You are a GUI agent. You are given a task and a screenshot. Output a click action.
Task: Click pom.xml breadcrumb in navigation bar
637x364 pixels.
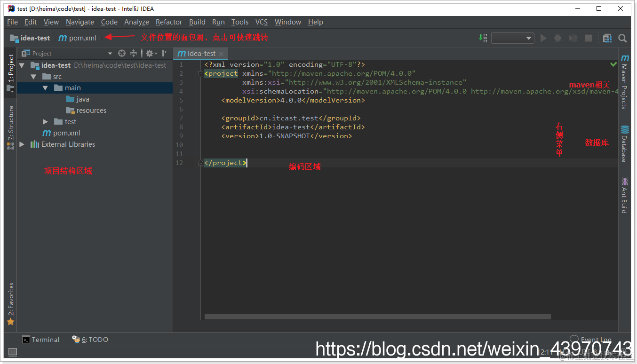(x=77, y=38)
